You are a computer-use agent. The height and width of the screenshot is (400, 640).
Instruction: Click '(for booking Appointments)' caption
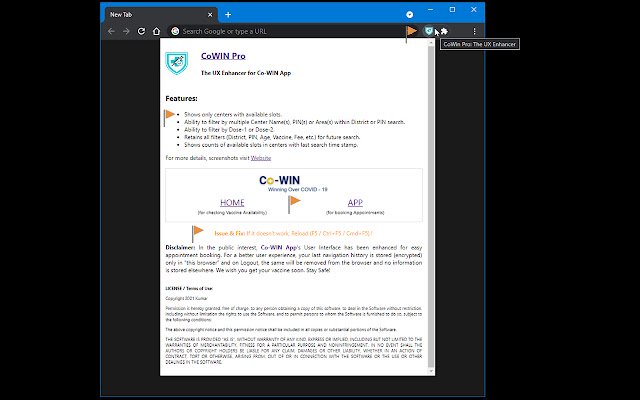click(355, 213)
